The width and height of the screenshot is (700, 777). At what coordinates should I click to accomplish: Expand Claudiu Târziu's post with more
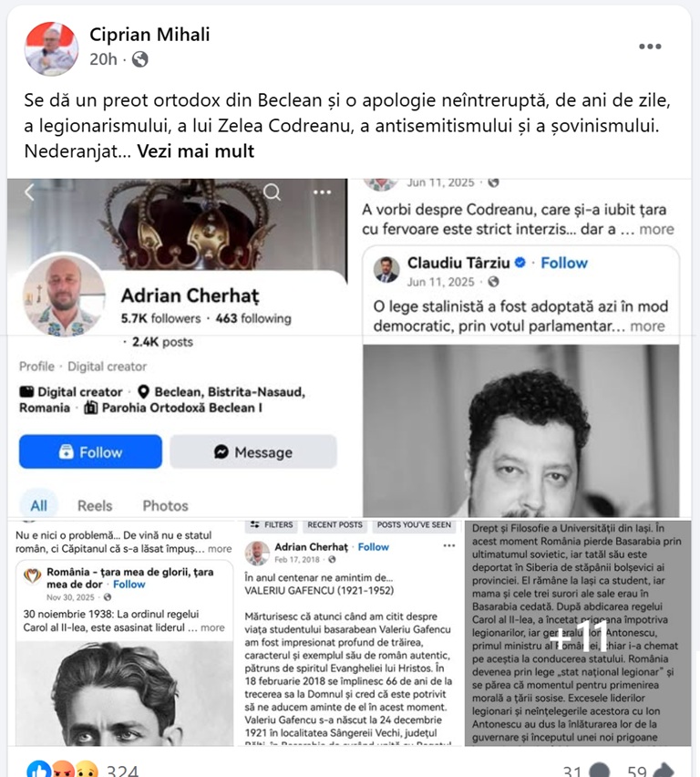point(647,326)
